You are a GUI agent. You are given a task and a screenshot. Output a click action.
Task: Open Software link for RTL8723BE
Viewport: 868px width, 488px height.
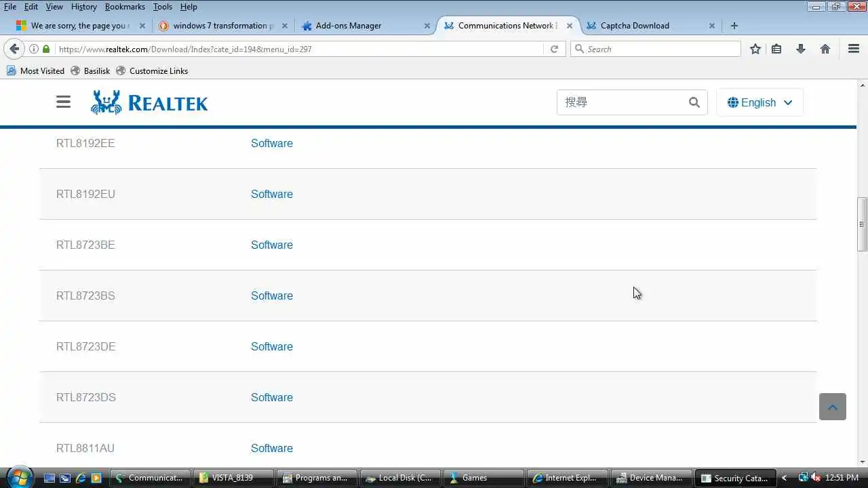(x=272, y=245)
